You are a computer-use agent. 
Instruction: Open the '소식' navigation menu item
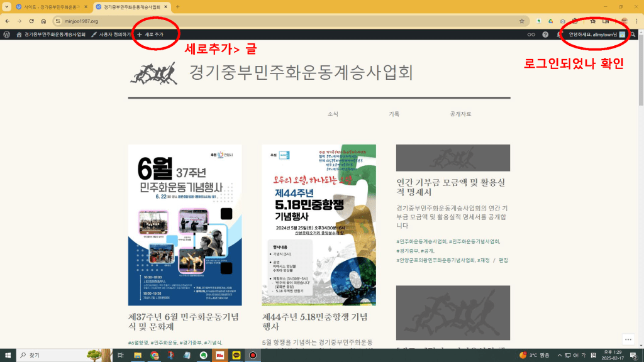333,114
